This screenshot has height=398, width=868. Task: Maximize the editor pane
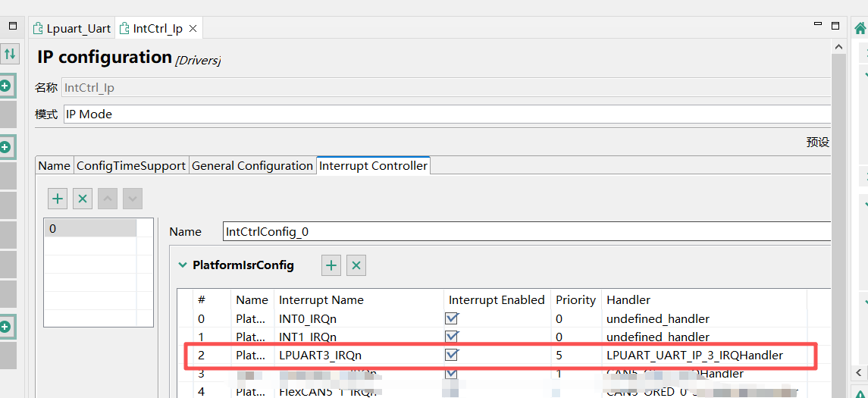click(835, 26)
